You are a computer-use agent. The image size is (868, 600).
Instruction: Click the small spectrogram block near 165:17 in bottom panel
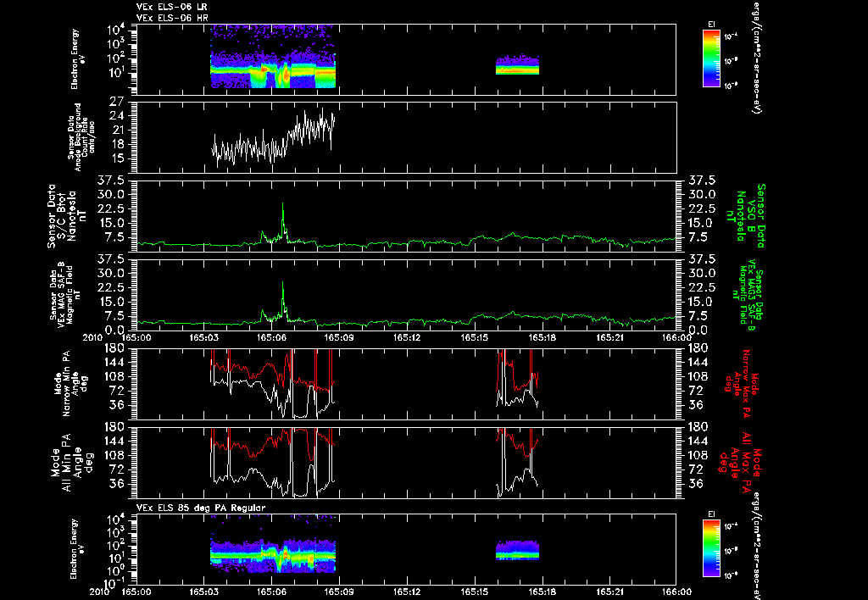pyautogui.click(x=518, y=550)
